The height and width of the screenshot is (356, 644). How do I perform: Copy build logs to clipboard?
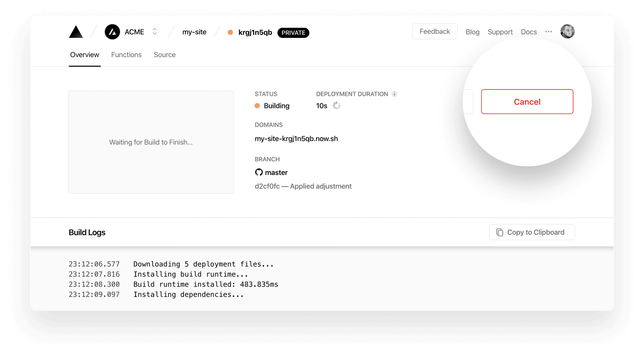tap(532, 232)
